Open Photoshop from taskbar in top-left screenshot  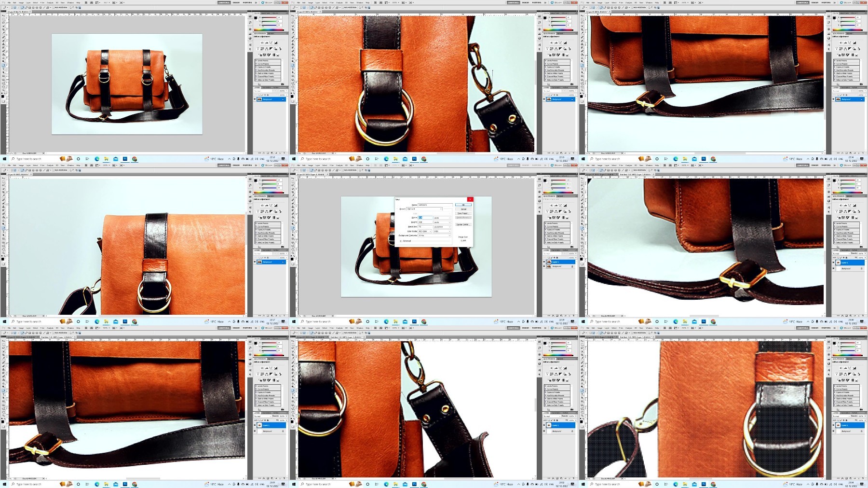125,158
